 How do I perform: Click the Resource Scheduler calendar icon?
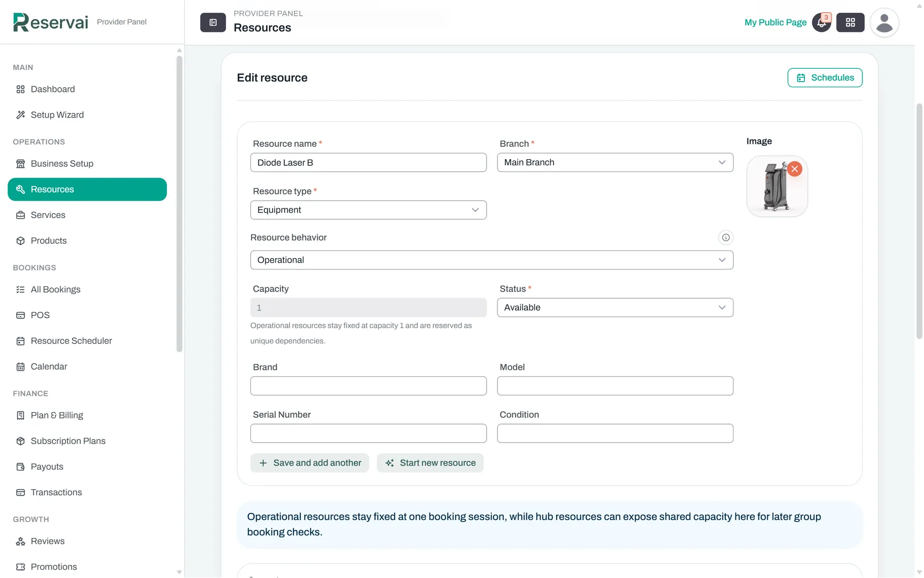(21, 341)
